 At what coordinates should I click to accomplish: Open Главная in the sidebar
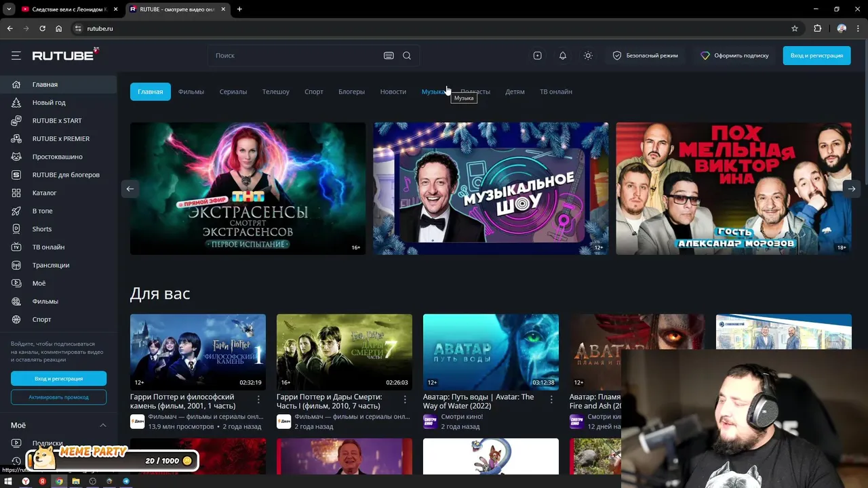click(58, 85)
